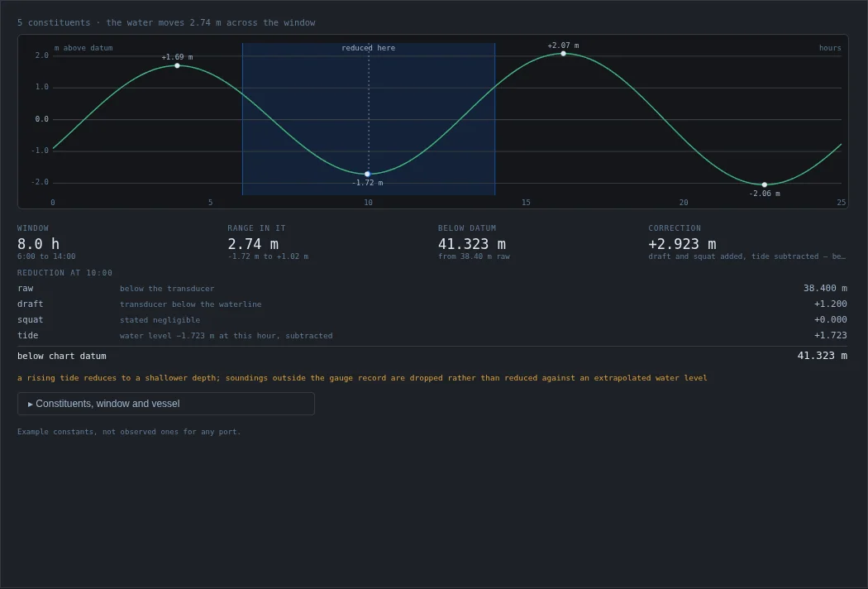Click the -1.72 m reduction point dot

pos(368,174)
